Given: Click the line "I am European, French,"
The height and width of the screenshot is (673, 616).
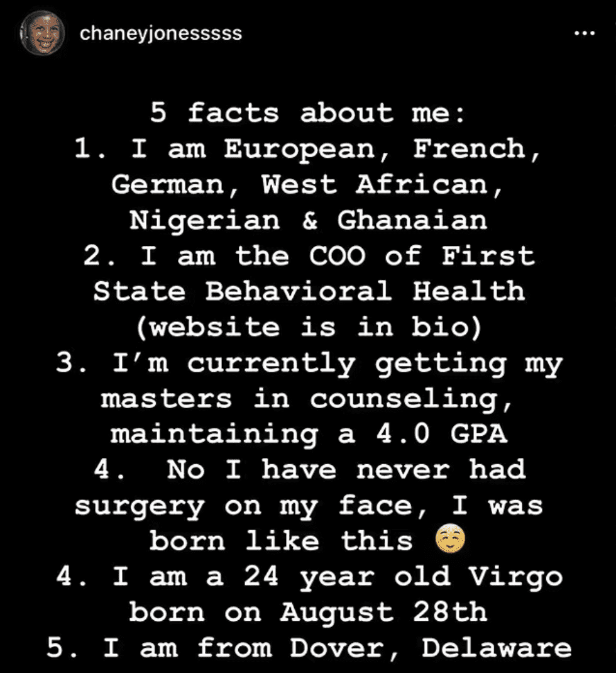Looking at the screenshot, I should [308, 149].
